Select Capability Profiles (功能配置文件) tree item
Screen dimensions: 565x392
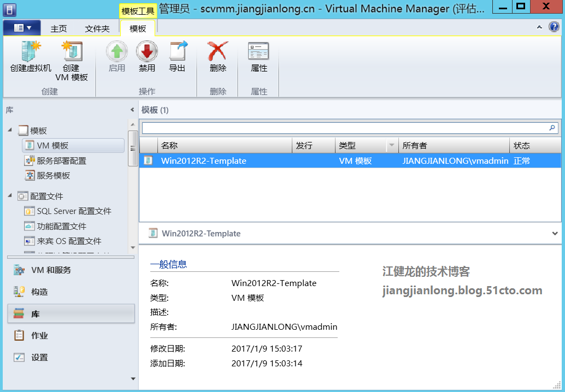(55, 226)
